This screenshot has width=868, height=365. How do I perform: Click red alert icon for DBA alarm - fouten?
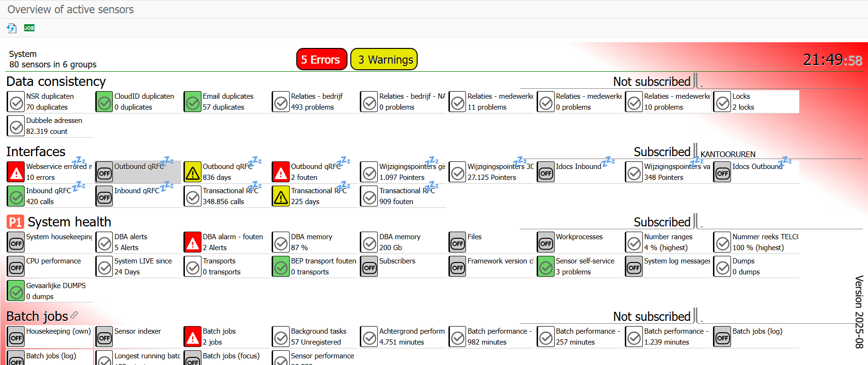point(192,243)
